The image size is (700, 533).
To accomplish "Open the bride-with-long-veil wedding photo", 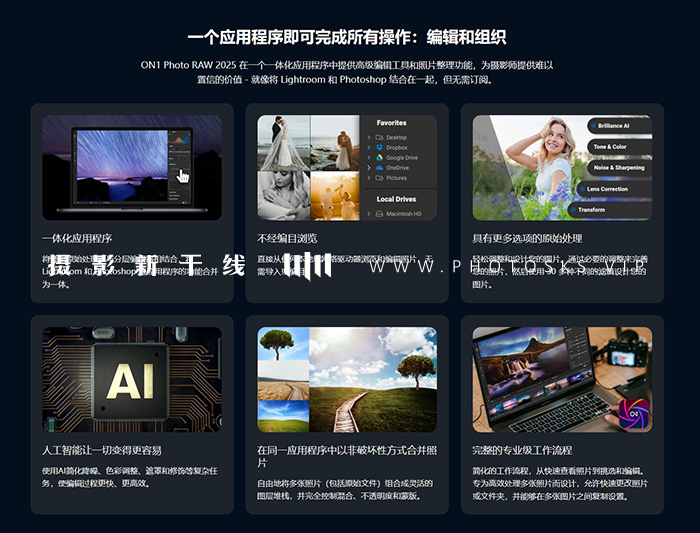I will coord(283,143).
